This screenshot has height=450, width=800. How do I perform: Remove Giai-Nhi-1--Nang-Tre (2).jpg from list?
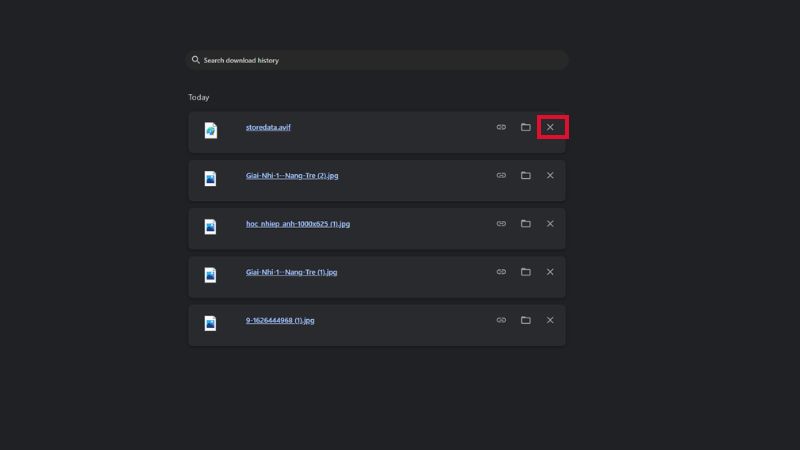550,175
